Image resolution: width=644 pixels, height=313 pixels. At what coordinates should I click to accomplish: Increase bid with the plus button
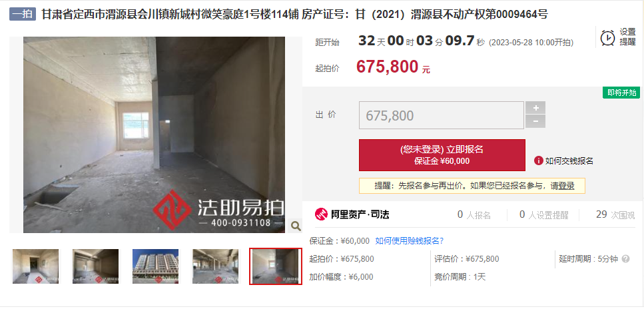pos(535,108)
